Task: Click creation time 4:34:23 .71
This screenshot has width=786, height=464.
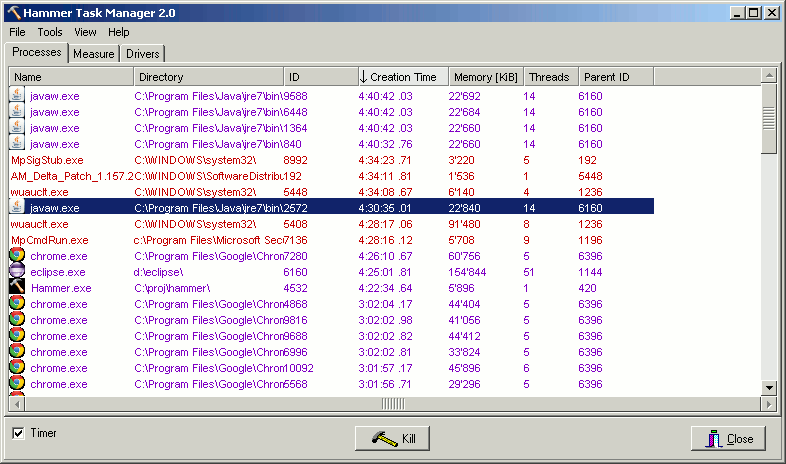Action: click(x=385, y=160)
